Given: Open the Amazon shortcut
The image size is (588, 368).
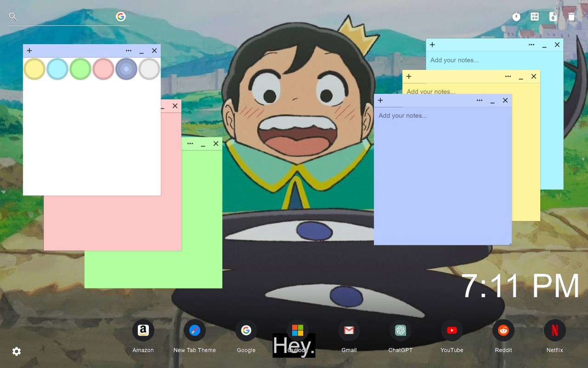Looking at the screenshot, I should [x=143, y=330].
